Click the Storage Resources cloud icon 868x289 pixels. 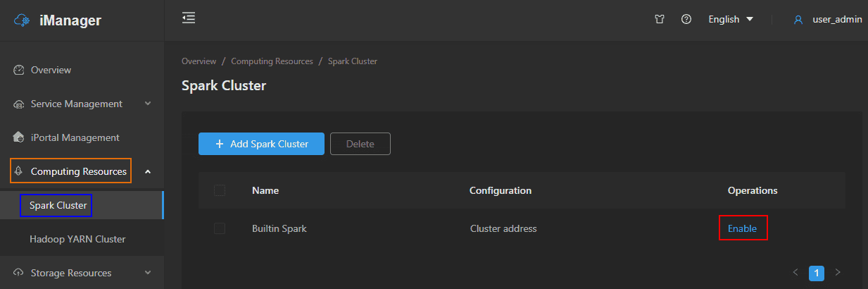tap(19, 273)
